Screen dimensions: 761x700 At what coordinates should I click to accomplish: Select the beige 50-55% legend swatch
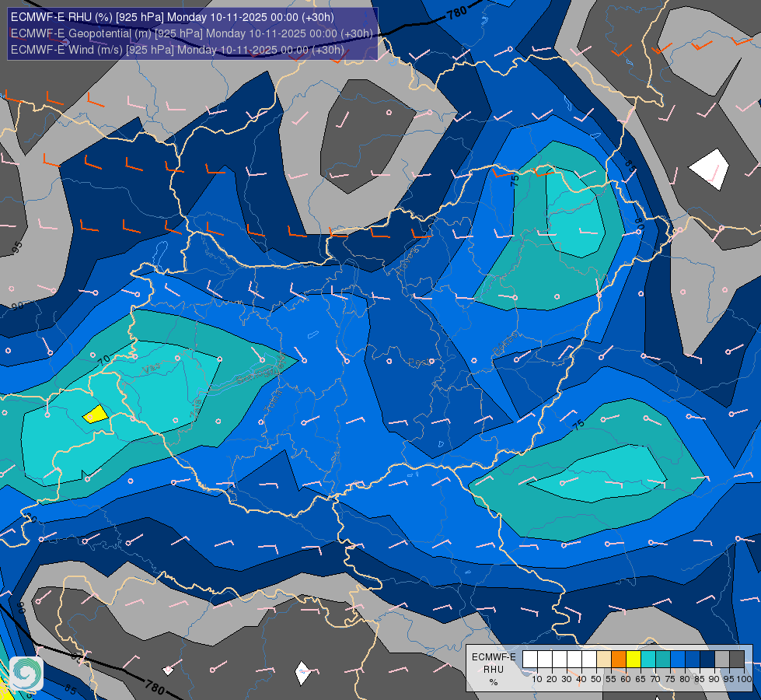[604, 660]
